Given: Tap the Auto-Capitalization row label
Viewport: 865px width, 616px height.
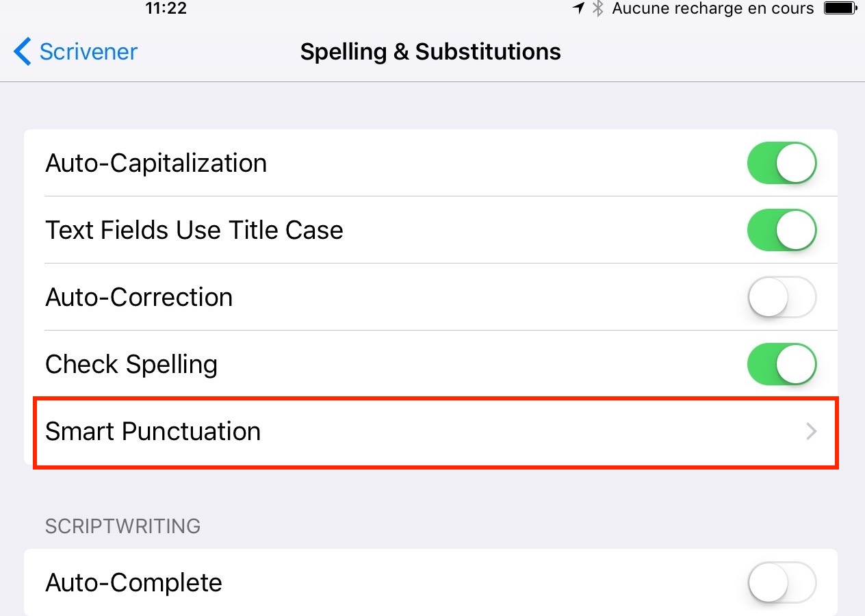Looking at the screenshot, I should 156,163.
